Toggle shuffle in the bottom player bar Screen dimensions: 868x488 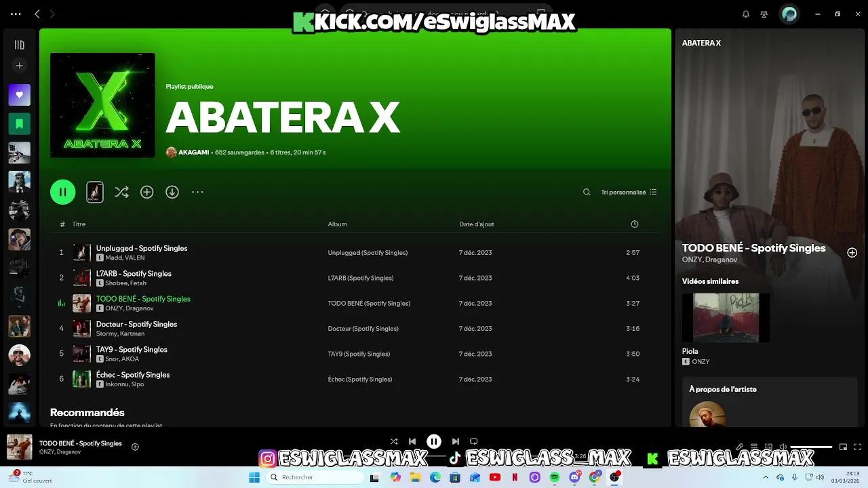coord(394,441)
